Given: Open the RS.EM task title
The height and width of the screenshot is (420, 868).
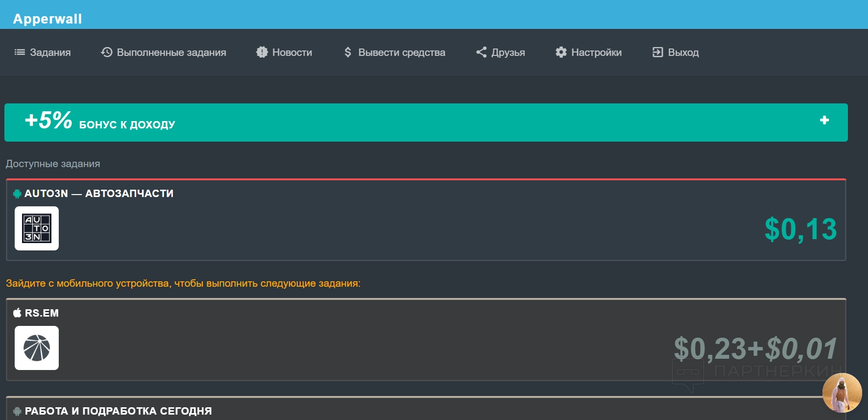Looking at the screenshot, I should (42, 313).
